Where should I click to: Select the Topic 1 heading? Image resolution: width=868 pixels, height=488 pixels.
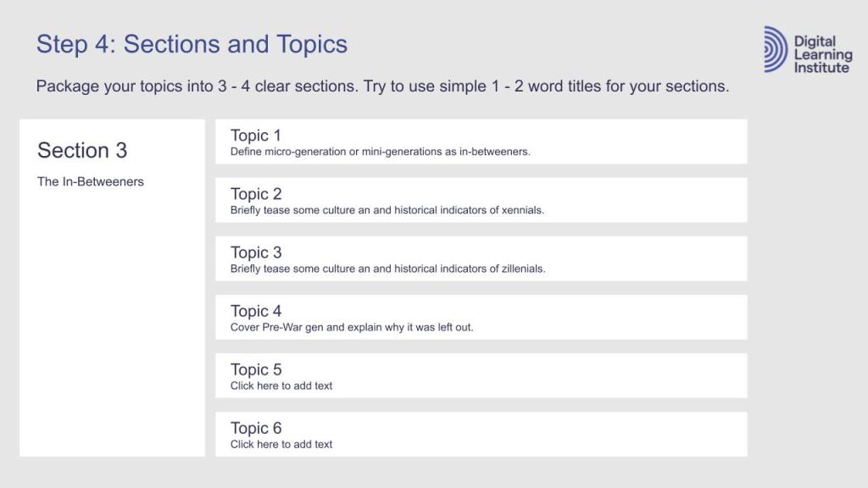(255, 136)
